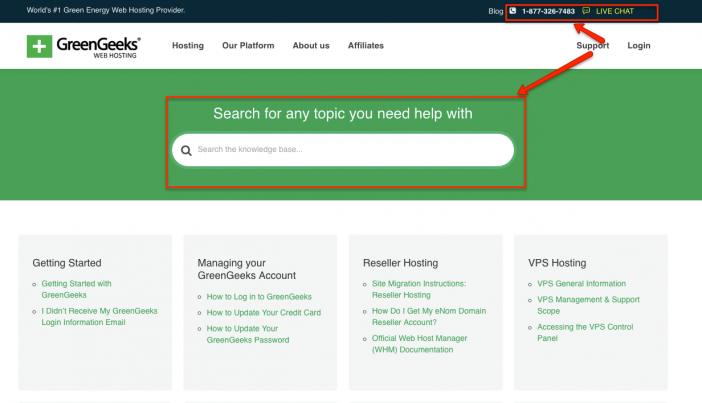Open VPS Management & Support Scope article
702x403 pixels.
click(588, 305)
